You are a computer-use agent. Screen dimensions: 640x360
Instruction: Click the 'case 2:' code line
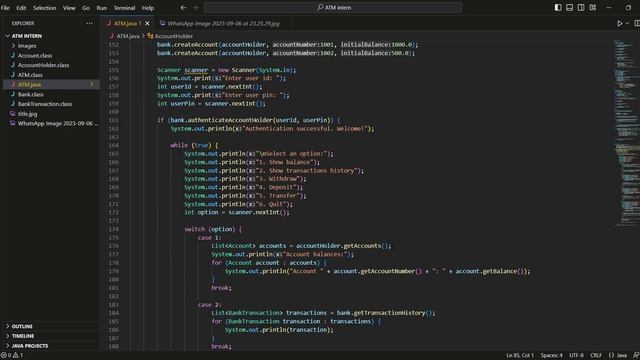pyautogui.click(x=210, y=304)
